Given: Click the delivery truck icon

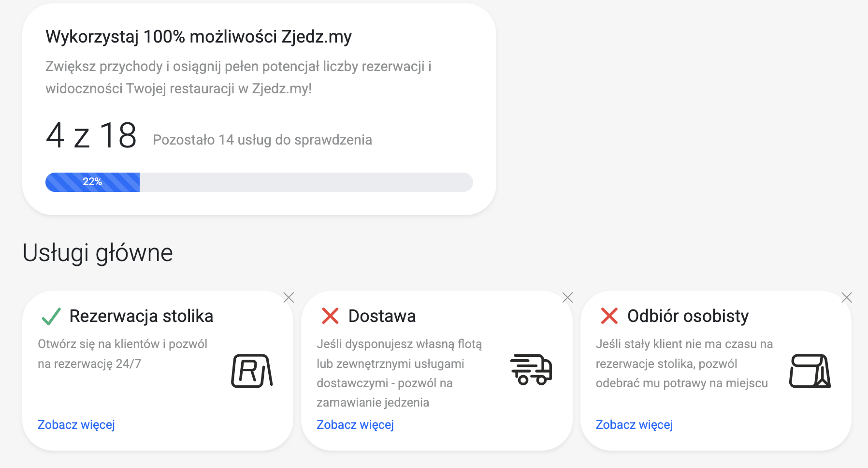Looking at the screenshot, I should point(531,369).
